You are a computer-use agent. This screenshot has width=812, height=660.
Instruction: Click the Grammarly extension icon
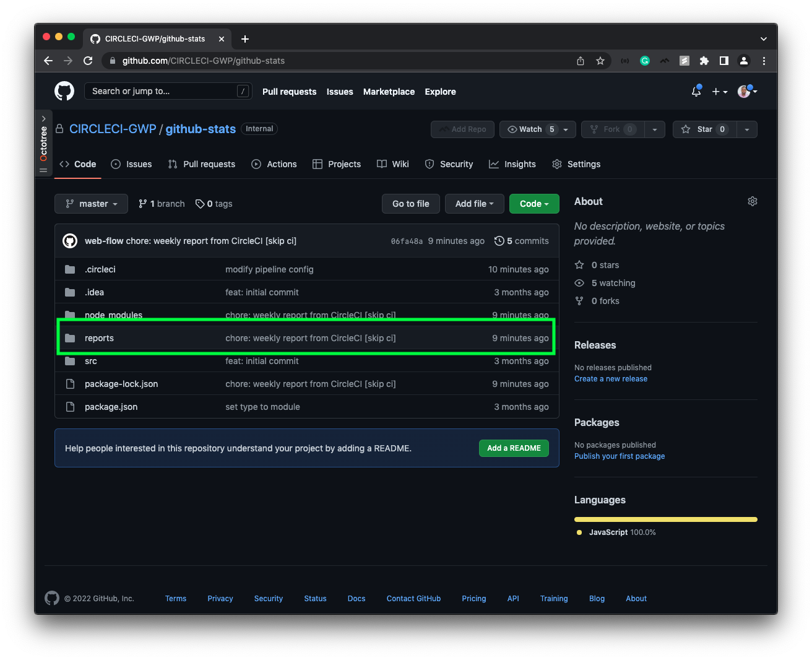click(x=644, y=61)
